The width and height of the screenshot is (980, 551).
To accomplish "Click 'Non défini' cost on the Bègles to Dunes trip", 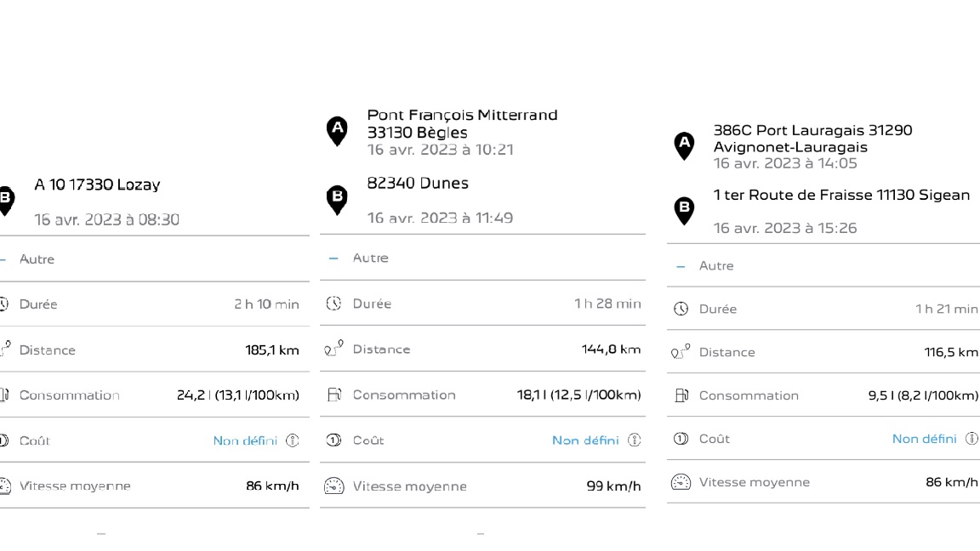I will [x=585, y=440].
